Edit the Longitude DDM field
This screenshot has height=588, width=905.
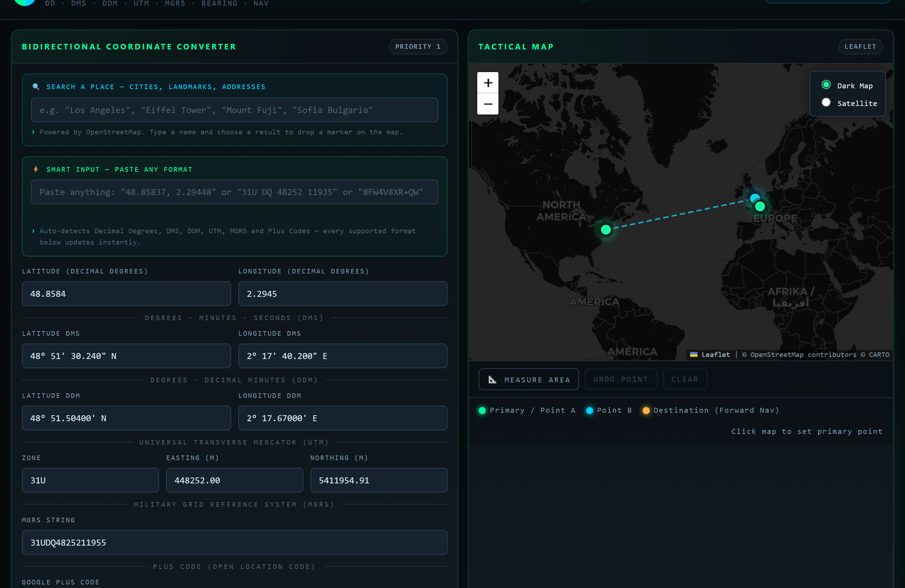343,418
